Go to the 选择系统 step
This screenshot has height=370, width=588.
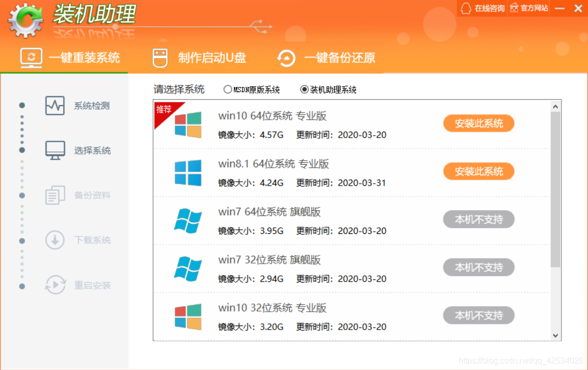(x=78, y=150)
